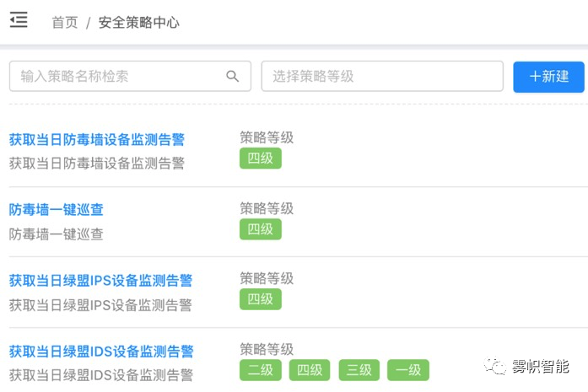Open policy 获取当日绿盟IPS设备监测告警
Image resolution: width=588 pixels, height=392 pixels.
[x=100, y=281]
